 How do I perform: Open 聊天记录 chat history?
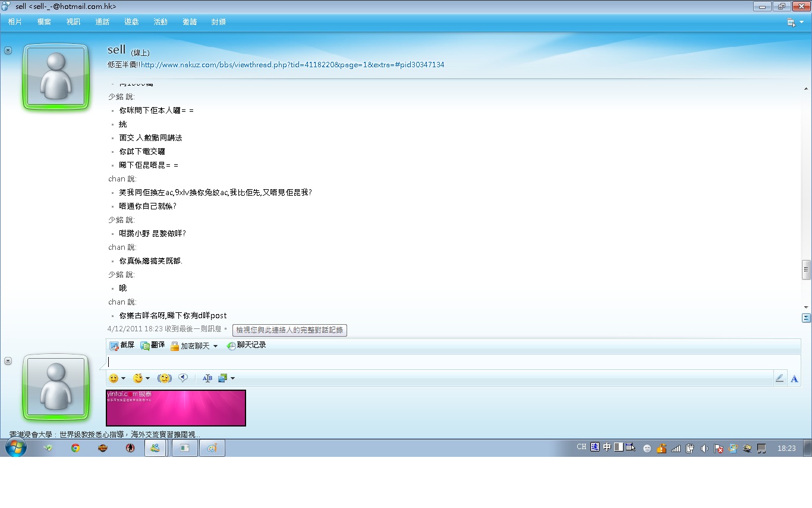tap(246, 346)
